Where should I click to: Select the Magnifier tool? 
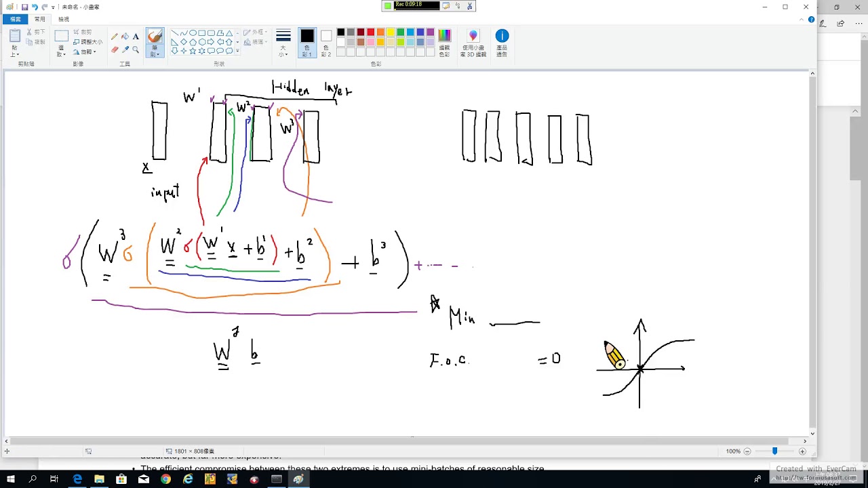pos(136,49)
